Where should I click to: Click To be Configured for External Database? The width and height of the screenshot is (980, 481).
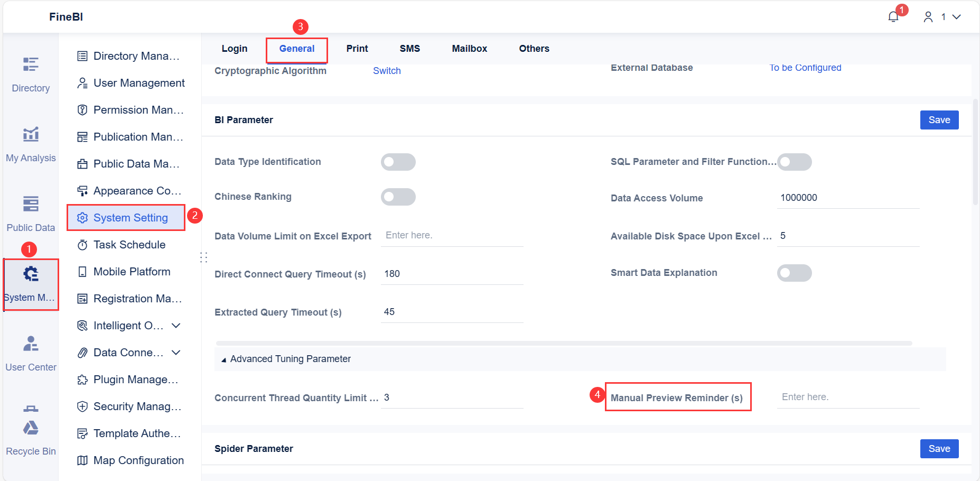click(x=805, y=68)
